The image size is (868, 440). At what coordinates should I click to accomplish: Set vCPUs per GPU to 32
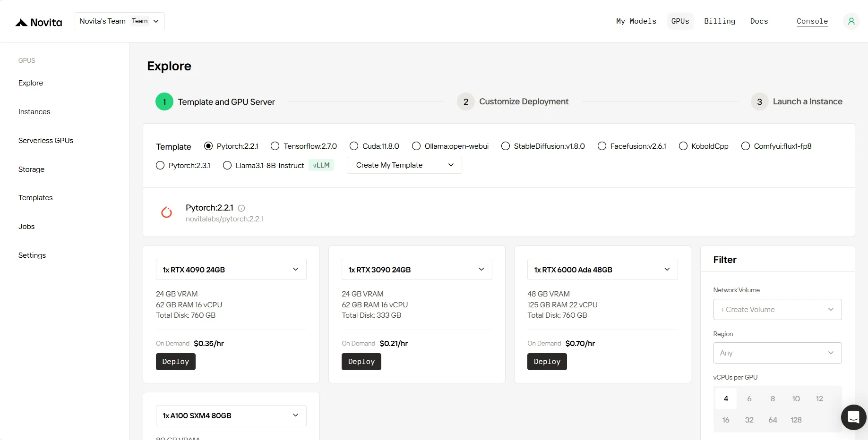(x=749, y=420)
